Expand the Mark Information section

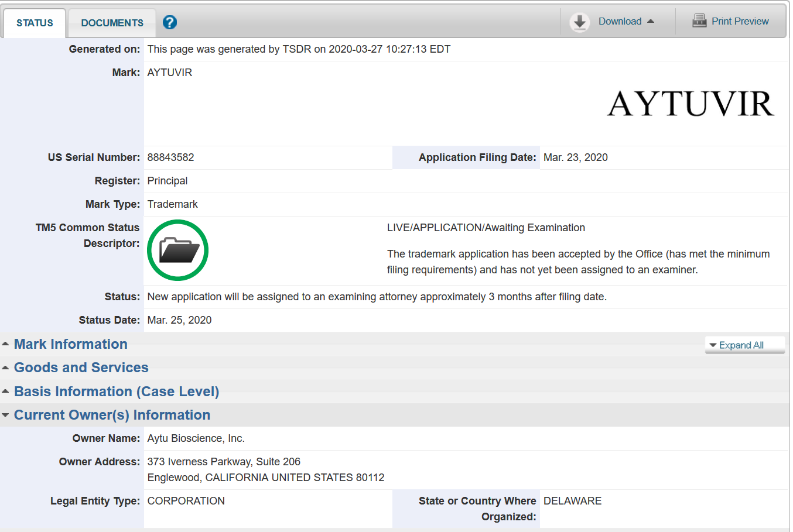coord(70,344)
